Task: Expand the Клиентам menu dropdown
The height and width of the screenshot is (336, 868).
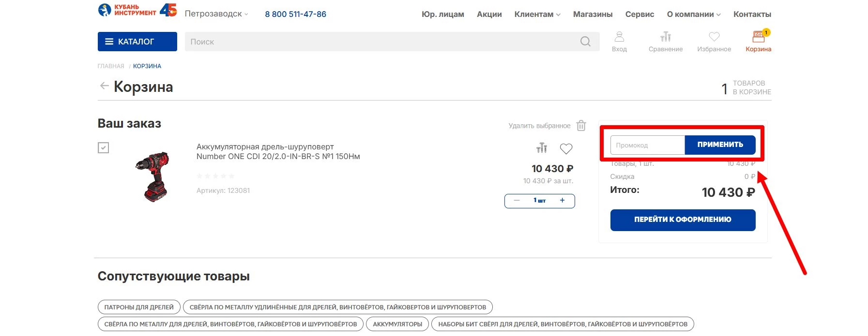Action: click(537, 15)
